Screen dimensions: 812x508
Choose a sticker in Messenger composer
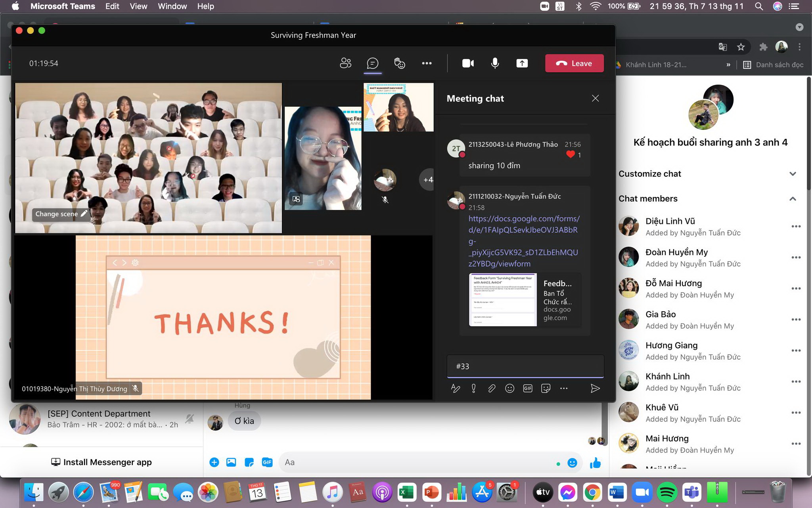pyautogui.click(x=249, y=462)
